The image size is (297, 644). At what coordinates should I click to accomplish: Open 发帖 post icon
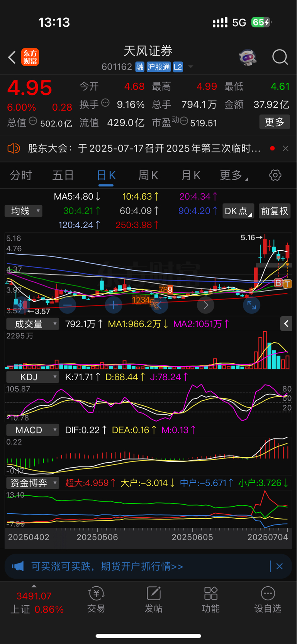pyautogui.click(x=153, y=600)
